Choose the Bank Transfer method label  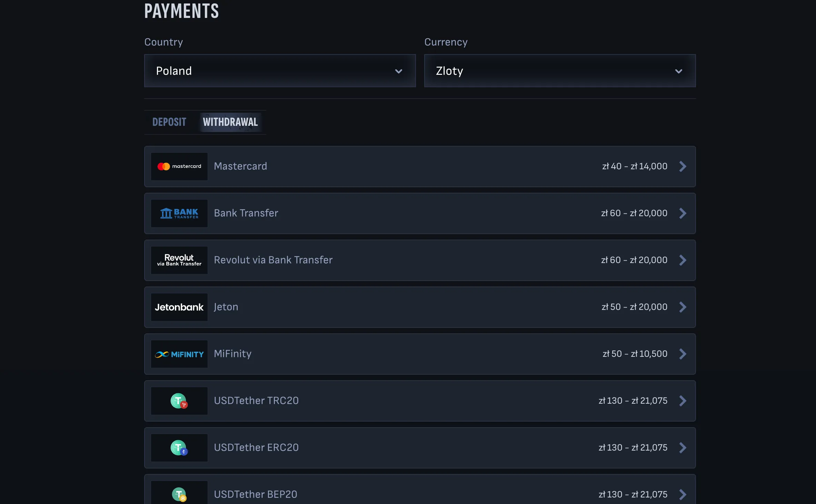pyautogui.click(x=246, y=213)
